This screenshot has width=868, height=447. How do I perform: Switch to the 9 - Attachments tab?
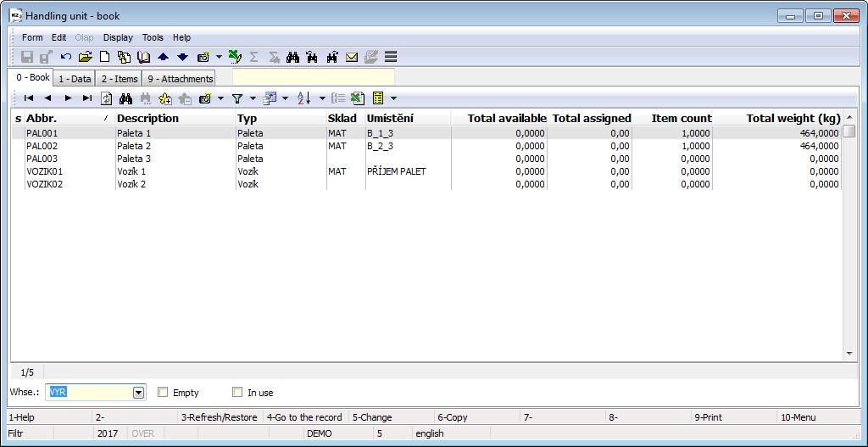coord(180,79)
